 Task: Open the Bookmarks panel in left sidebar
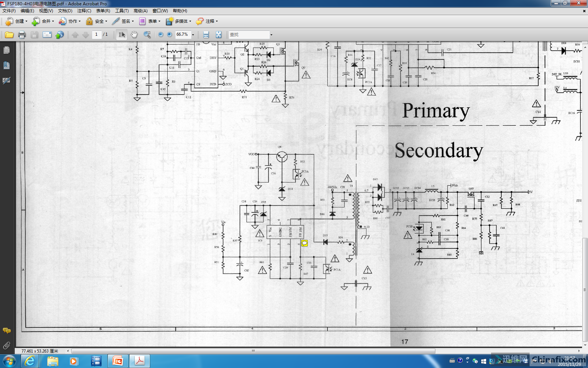6,66
